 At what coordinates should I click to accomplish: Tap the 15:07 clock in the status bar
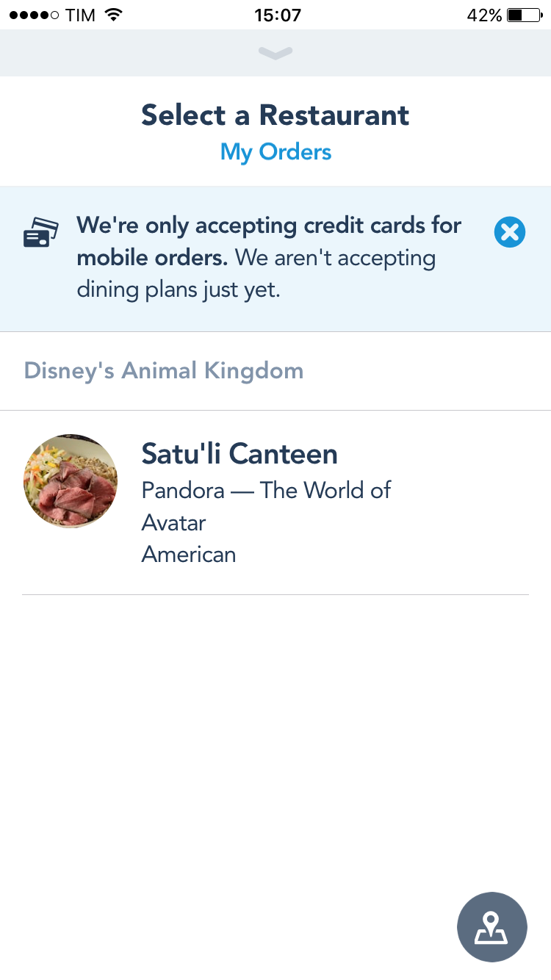point(277,15)
